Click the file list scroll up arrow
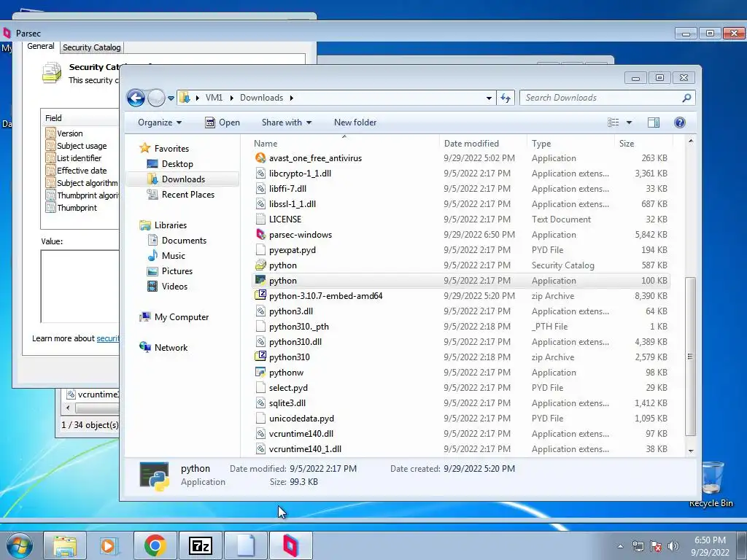 pyautogui.click(x=691, y=141)
